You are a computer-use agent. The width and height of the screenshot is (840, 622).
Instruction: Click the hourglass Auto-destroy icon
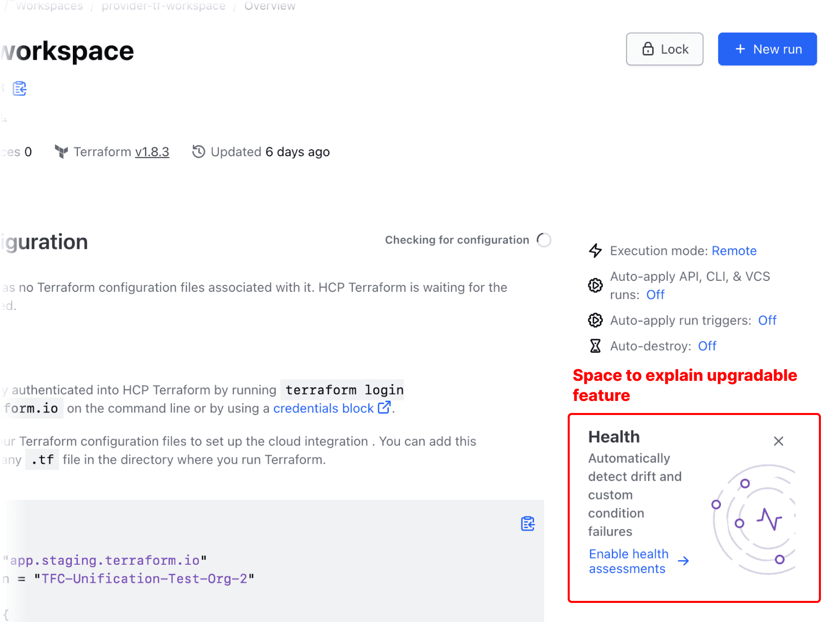tap(595, 346)
